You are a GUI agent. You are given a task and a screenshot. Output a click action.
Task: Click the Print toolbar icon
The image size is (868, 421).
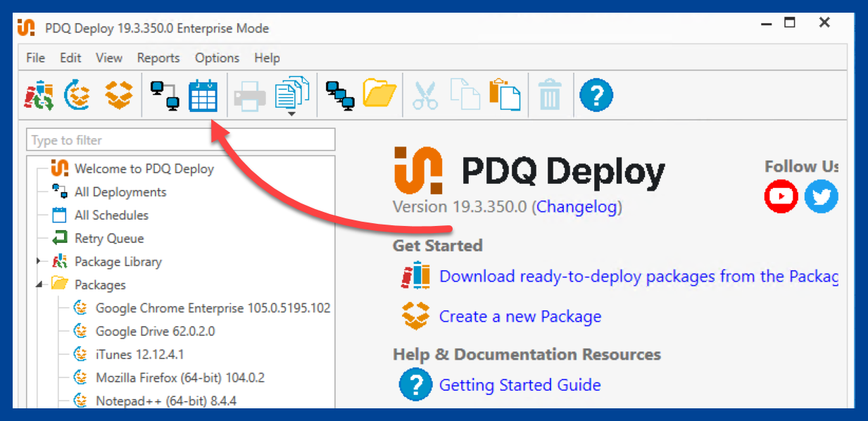[x=250, y=96]
